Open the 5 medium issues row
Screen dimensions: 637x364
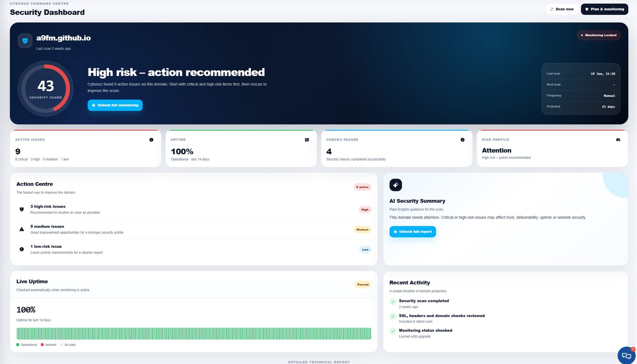193,229
